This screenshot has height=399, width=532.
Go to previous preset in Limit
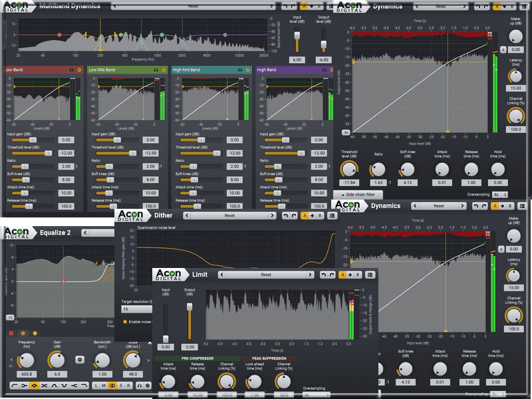(x=222, y=275)
